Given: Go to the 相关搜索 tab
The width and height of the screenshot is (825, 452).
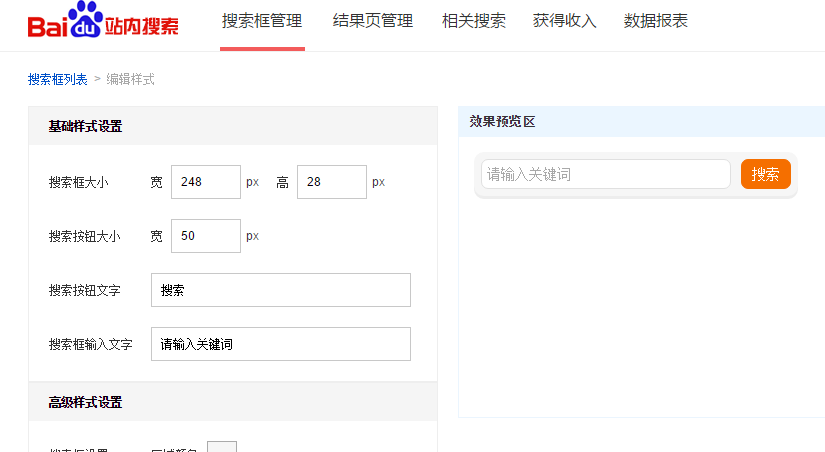Looking at the screenshot, I should coord(473,21).
